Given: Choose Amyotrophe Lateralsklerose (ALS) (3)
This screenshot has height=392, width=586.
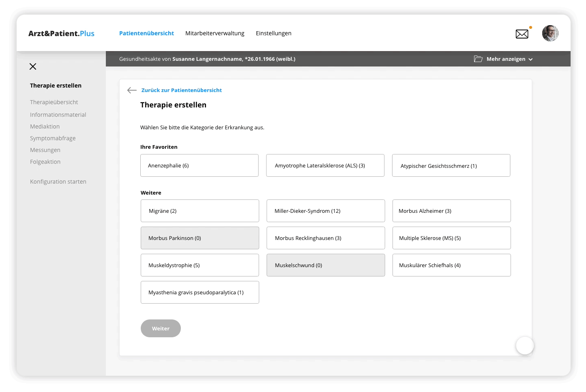Looking at the screenshot, I should 325,165.
